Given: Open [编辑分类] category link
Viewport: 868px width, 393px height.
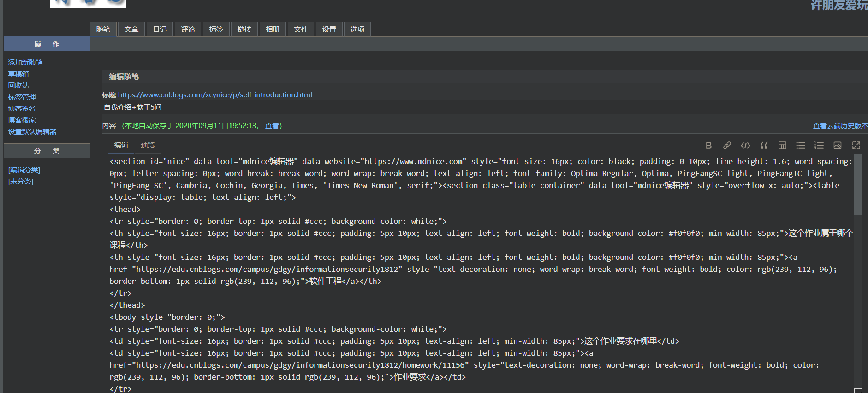Looking at the screenshot, I should 24,170.
